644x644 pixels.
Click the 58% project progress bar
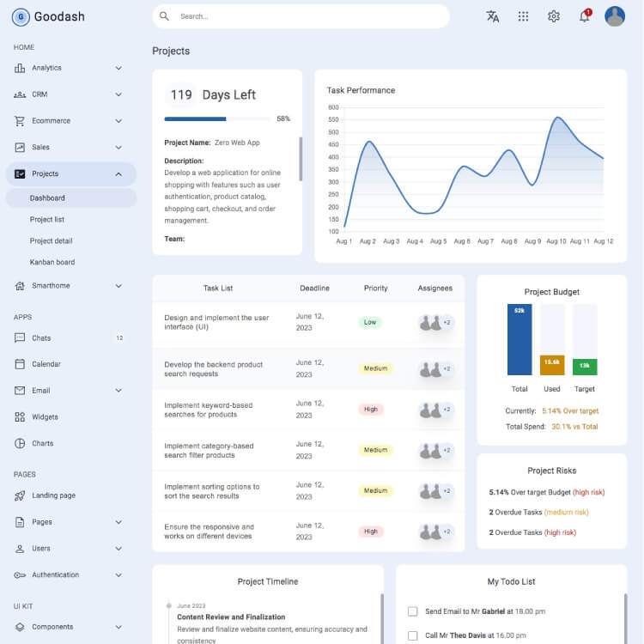pos(218,119)
